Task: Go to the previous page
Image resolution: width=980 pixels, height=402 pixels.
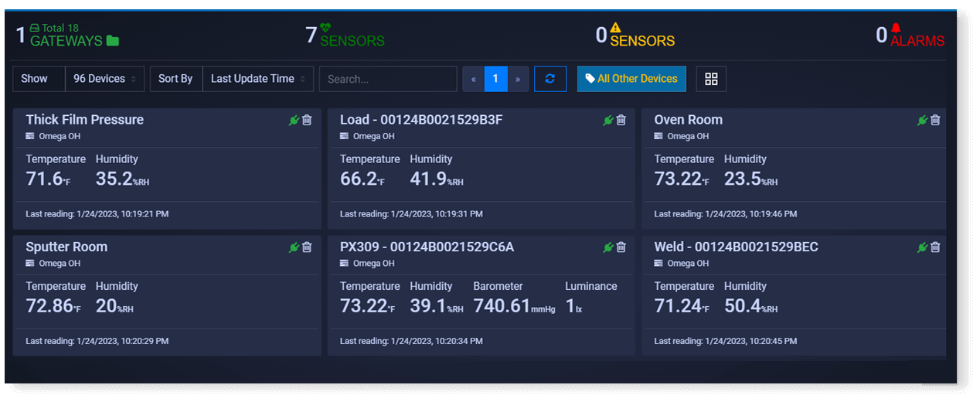Action: pos(473,79)
